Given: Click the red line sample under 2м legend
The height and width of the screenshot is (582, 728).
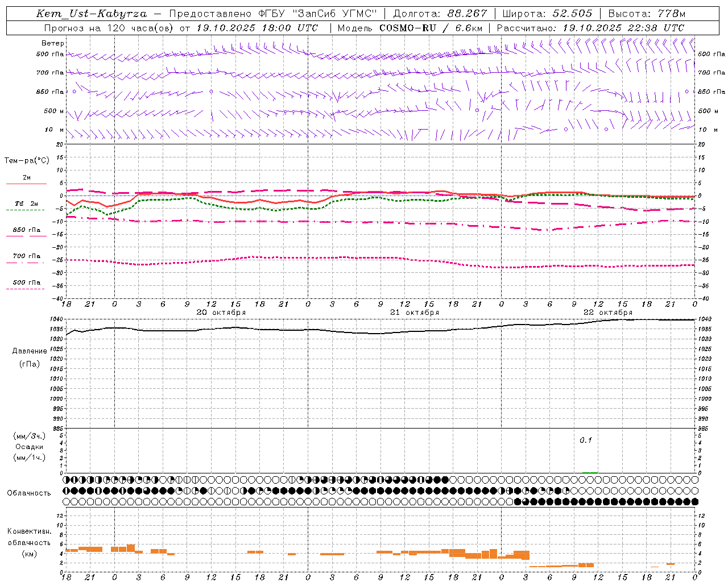Looking at the screenshot, I should pyautogui.click(x=26, y=184).
